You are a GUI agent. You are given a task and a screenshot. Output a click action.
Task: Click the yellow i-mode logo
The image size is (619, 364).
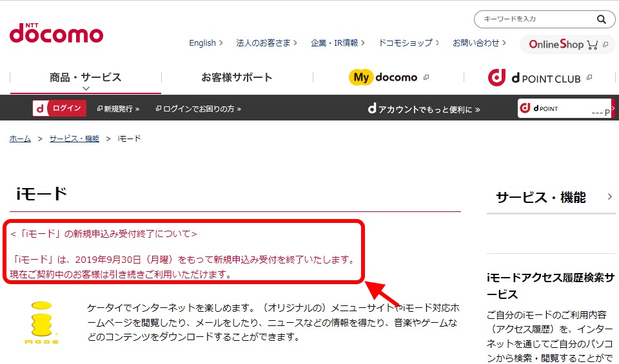coord(41,322)
